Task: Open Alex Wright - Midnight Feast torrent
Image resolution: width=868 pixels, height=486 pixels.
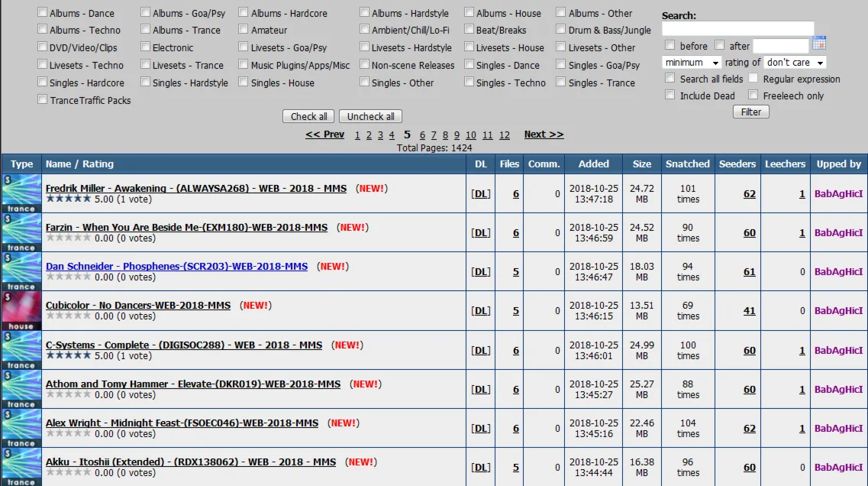Action: 182,423
